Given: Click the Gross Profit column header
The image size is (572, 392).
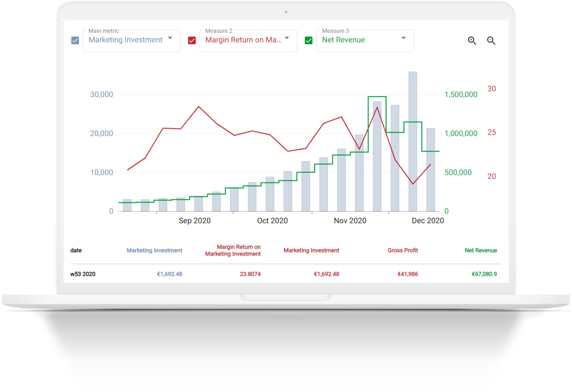Looking at the screenshot, I should [x=403, y=250].
